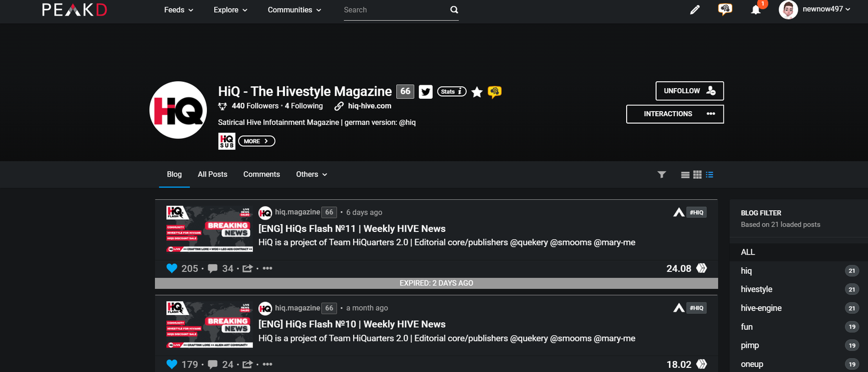Click the #HIQ tag on №11 post
This screenshot has width=868, height=372.
pyautogui.click(x=696, y=212)
